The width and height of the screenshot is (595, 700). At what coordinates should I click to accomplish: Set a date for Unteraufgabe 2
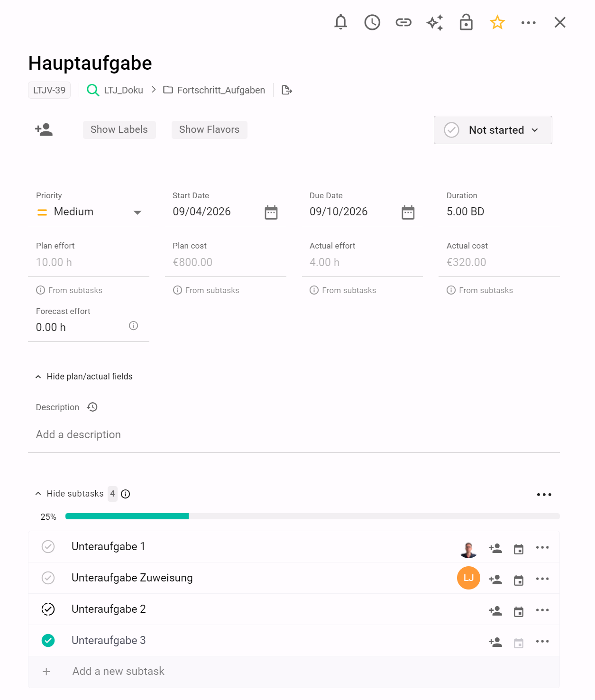(x=519, y=611)
